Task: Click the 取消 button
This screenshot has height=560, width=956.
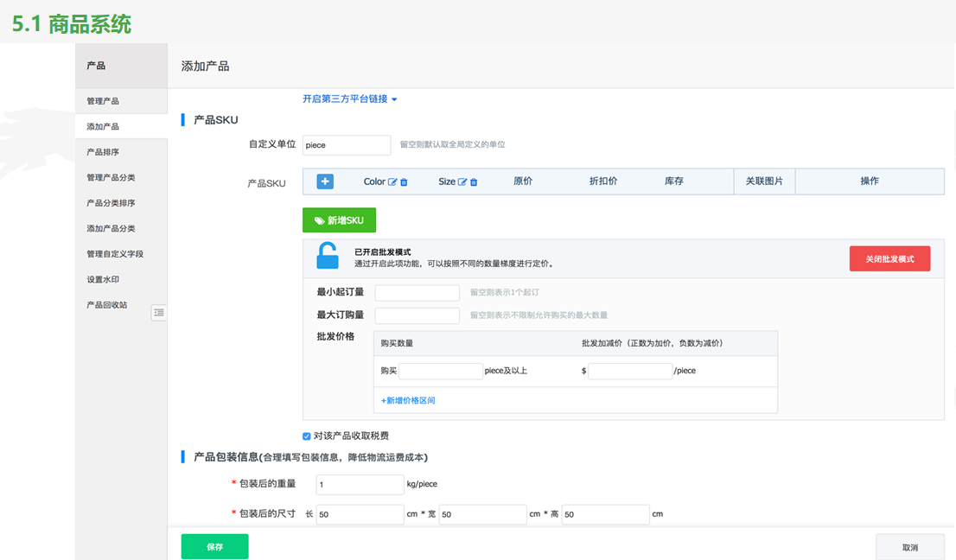Action: 909,547
